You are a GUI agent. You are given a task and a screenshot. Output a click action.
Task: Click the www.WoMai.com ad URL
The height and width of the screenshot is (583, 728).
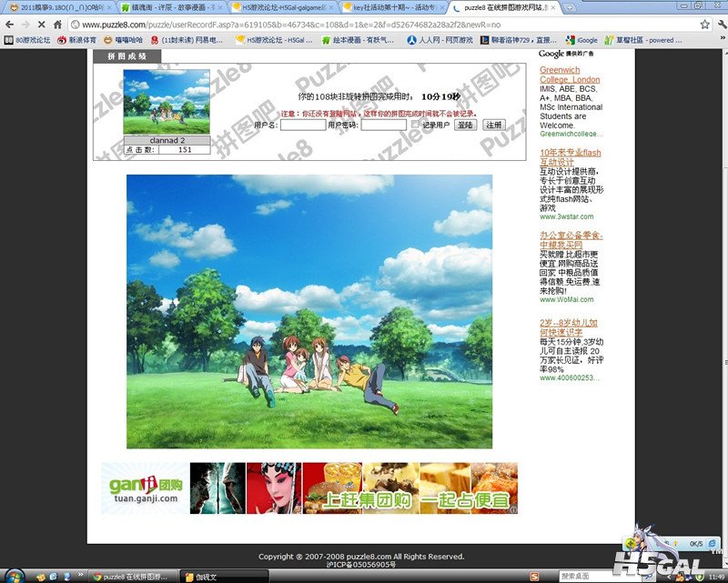566,299
